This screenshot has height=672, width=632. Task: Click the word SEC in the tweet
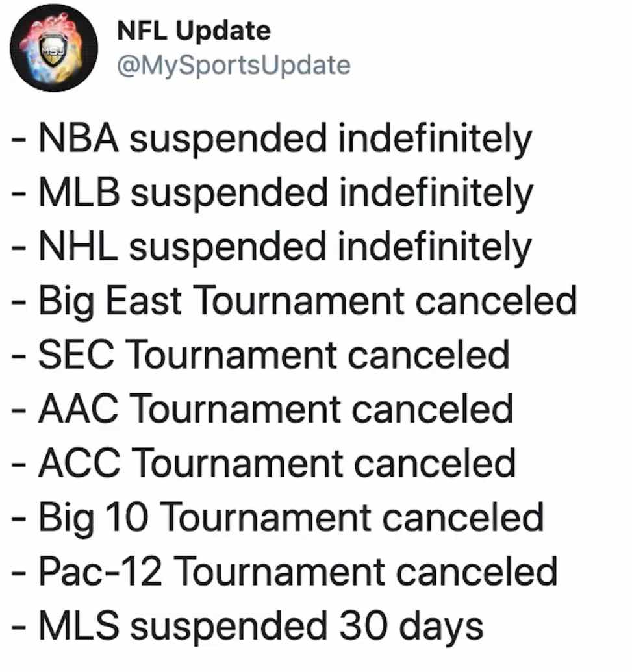point(77,355)
